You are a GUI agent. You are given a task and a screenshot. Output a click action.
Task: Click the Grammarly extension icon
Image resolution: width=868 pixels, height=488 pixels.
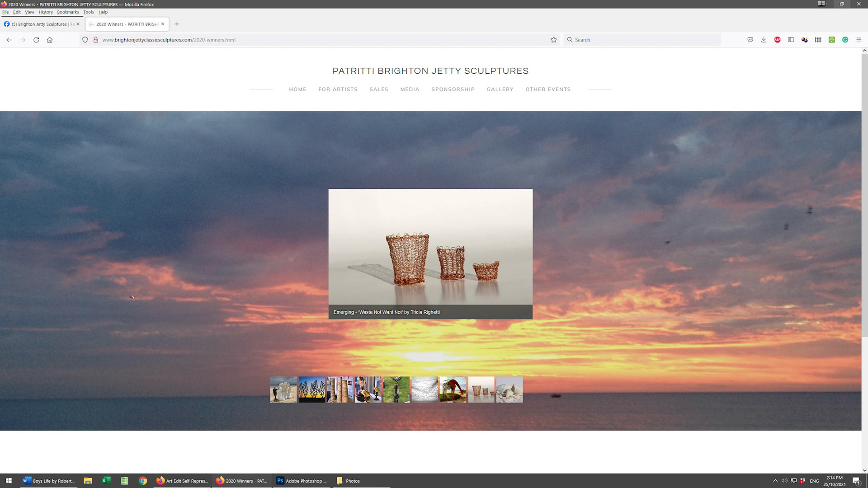tap(845, 40)
